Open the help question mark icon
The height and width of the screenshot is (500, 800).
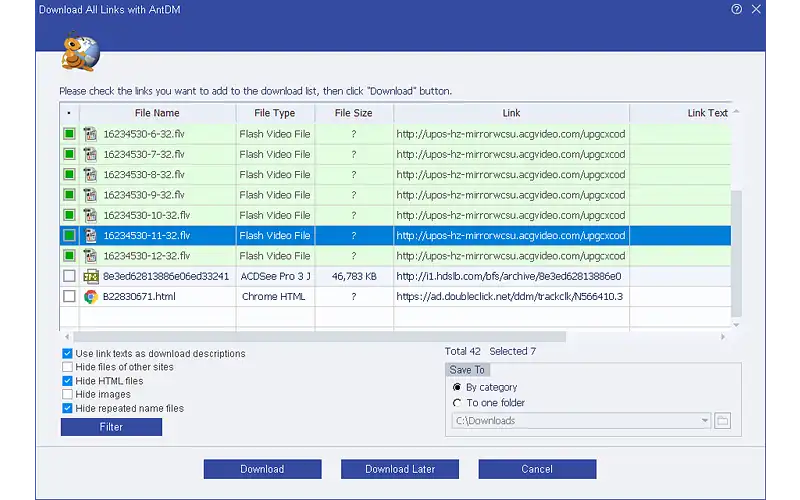[x=736, y=9]
